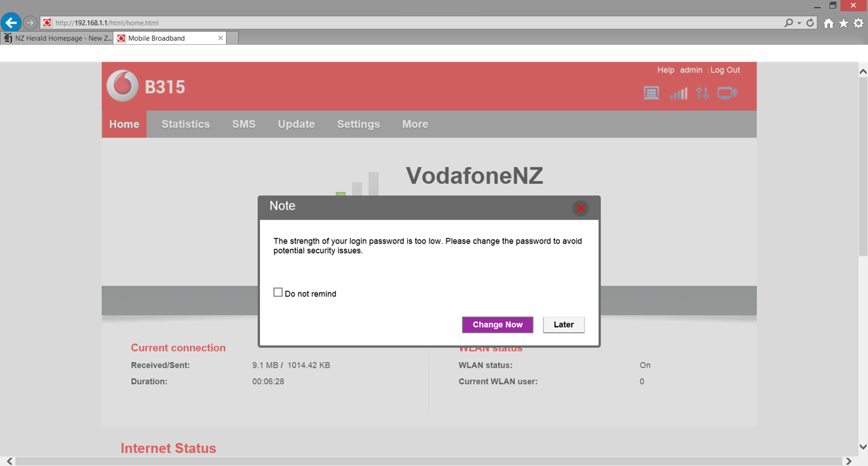Open browser favorites star icon
The image size is (868, 466).
click(844, 23)
